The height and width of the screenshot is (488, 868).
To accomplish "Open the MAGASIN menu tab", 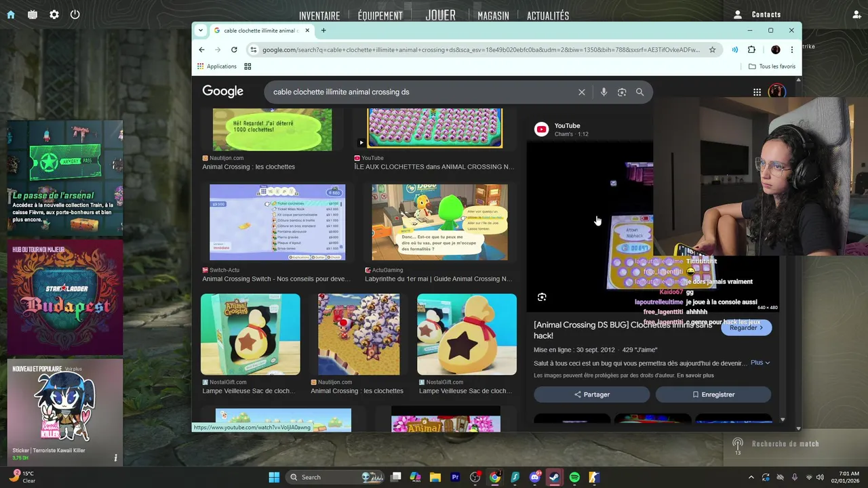I will point(493,16).
